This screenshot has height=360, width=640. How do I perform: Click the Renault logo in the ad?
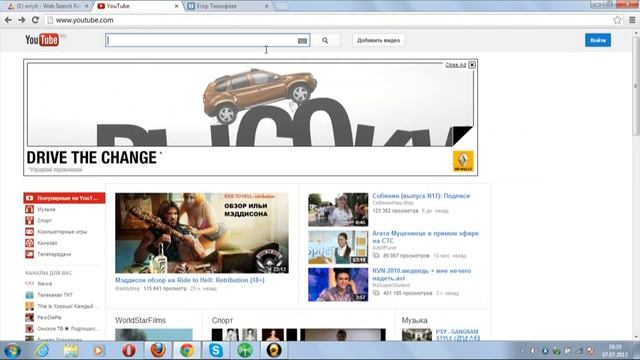point(463,161)
